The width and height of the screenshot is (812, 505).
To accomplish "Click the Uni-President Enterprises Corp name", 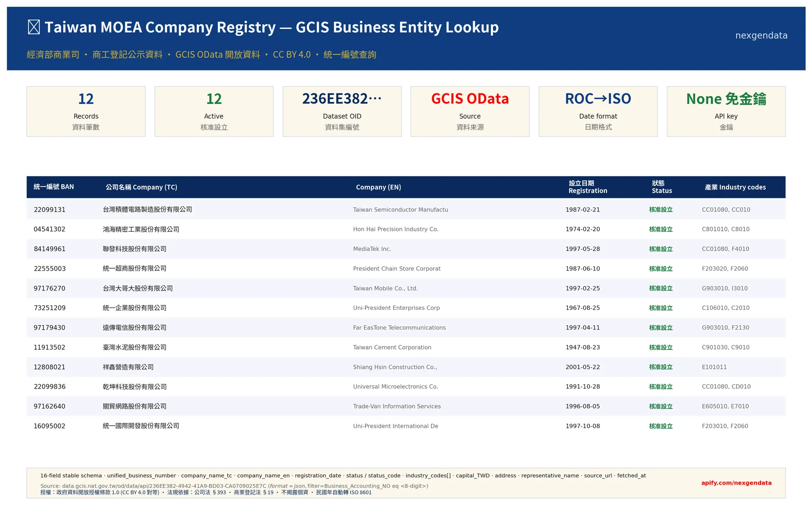I will point(397,308).
